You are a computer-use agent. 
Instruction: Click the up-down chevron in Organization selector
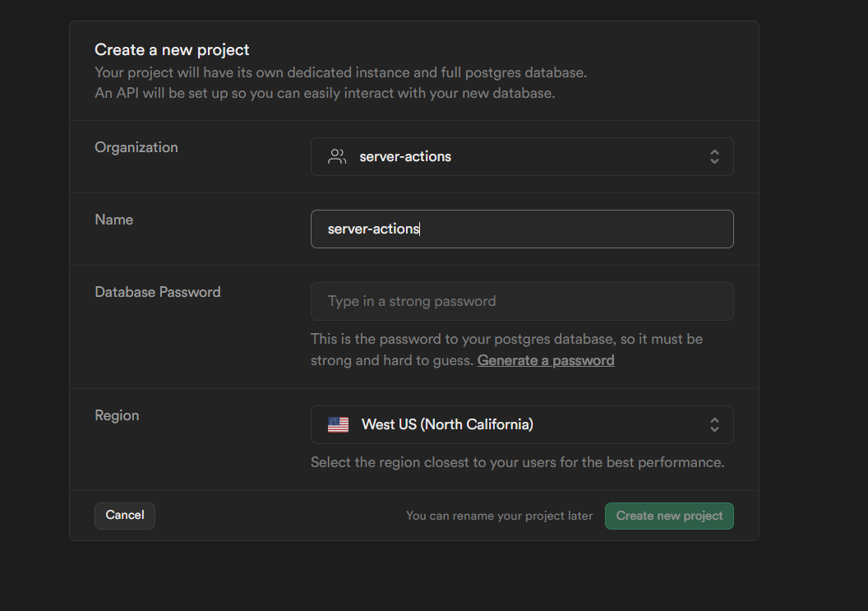click(714, 157)
